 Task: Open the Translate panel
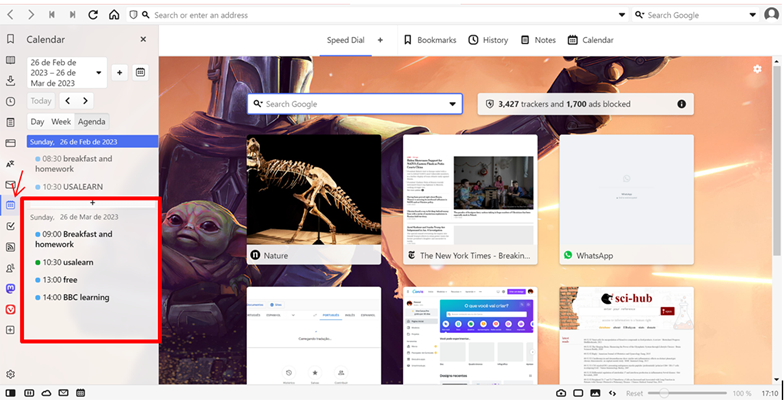pyautogui.click(x=10, y=164)
